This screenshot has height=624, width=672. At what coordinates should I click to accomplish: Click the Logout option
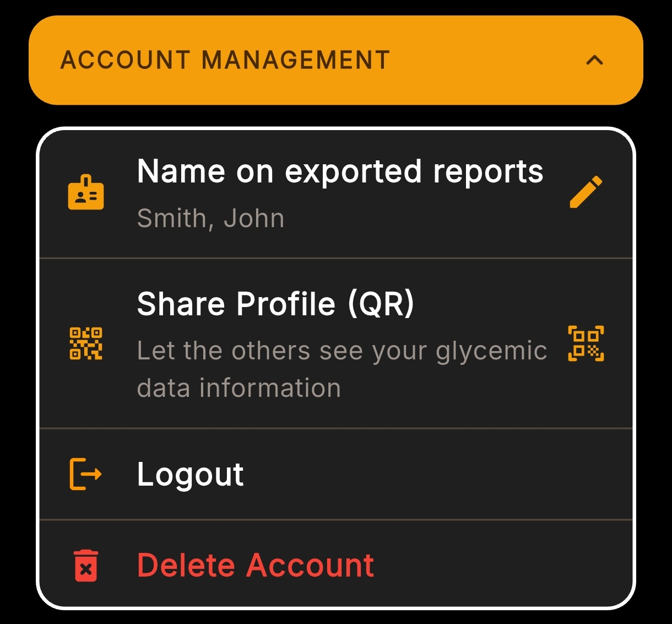pyautogui.click(x=190, y=473)
